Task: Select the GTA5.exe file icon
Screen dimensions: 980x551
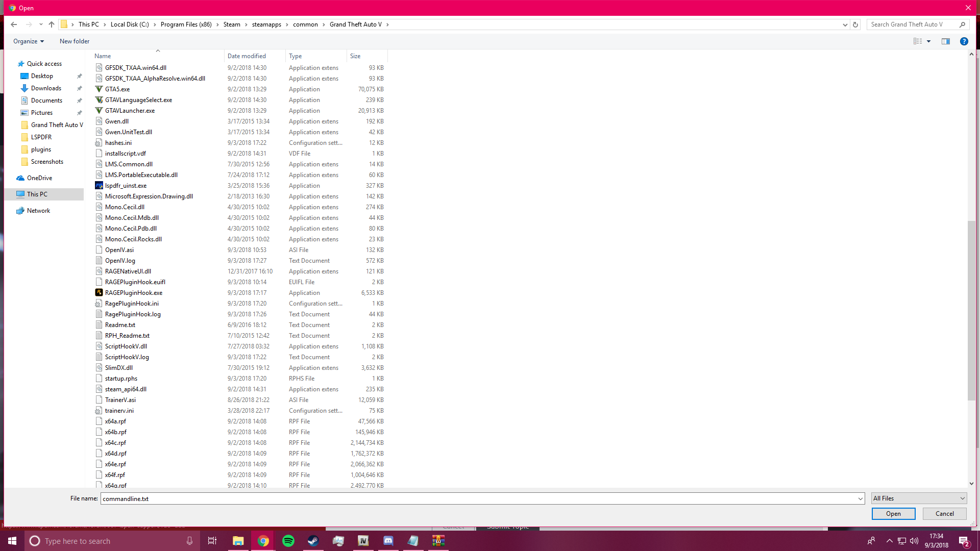Action: point(99,89)
